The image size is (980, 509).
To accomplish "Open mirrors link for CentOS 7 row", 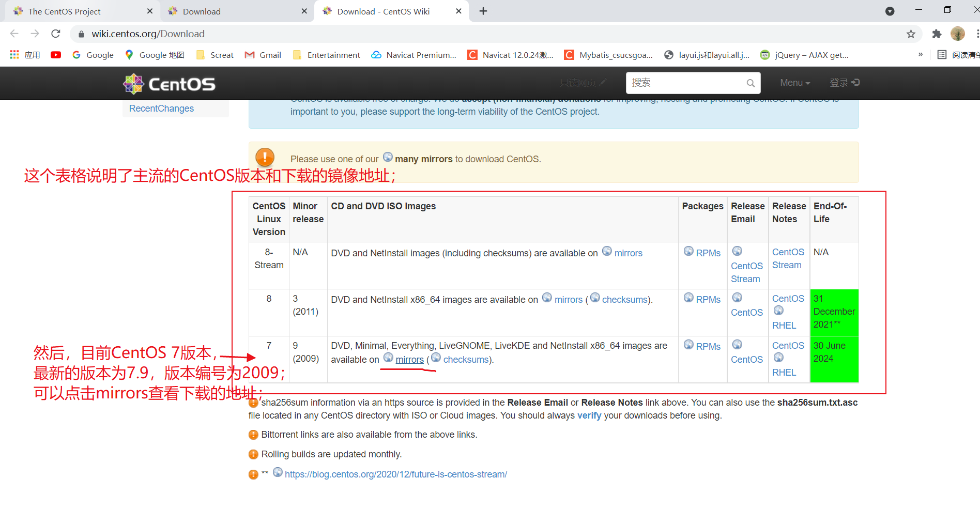I will [409, 360].
